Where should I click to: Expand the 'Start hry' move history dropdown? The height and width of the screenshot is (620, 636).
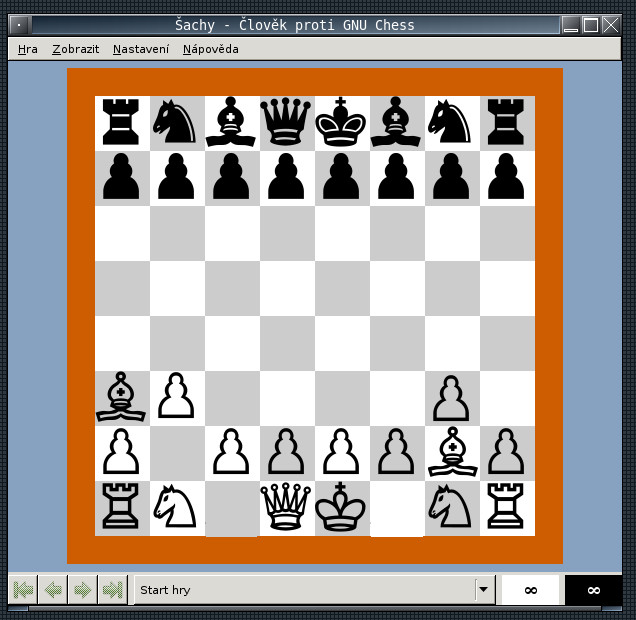[483, 589]
